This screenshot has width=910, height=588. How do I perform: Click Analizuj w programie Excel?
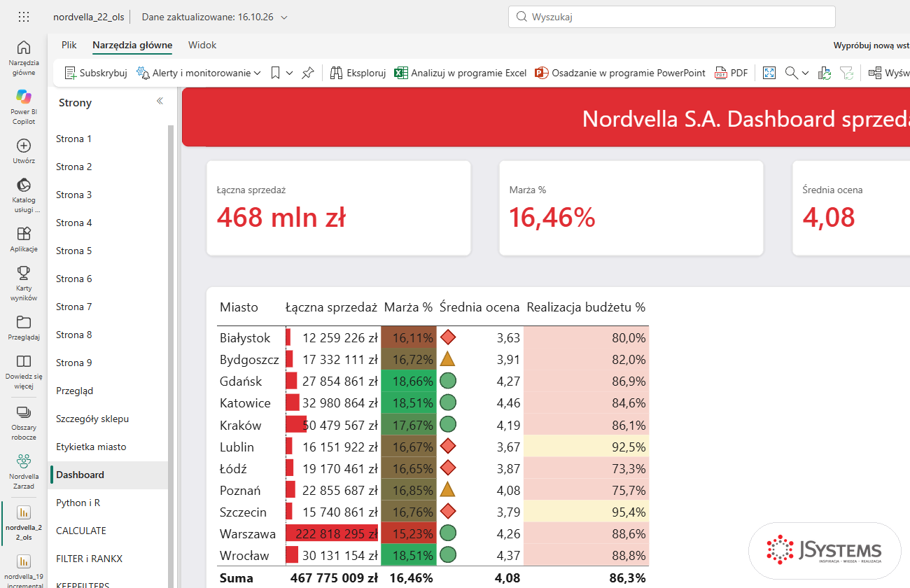pyautogui.click(x=460, y=73)
